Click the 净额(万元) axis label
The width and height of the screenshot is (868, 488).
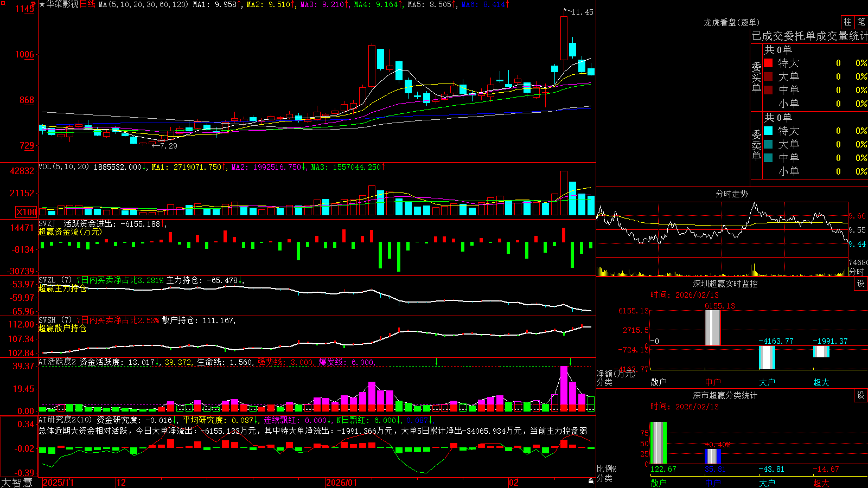616,374
